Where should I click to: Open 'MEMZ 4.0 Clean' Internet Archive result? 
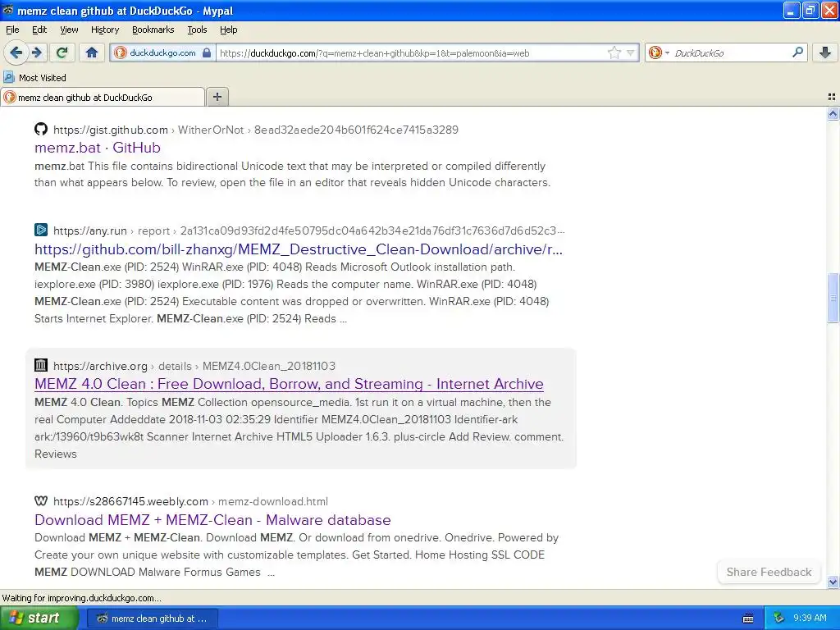click(289, 384)
